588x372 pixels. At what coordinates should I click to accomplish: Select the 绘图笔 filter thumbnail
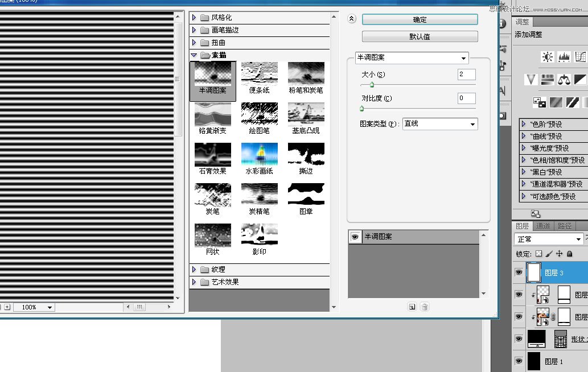(x=260, y=119)
